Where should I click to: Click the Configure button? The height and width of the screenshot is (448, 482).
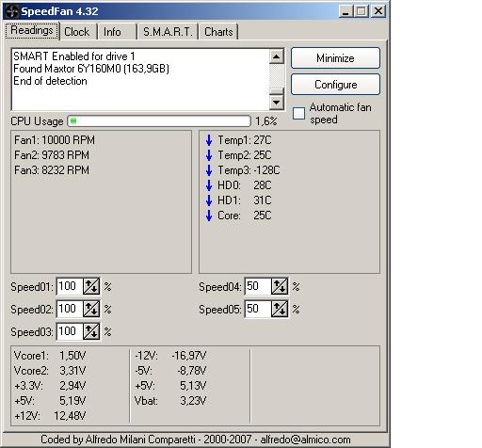tap(335, 85)
